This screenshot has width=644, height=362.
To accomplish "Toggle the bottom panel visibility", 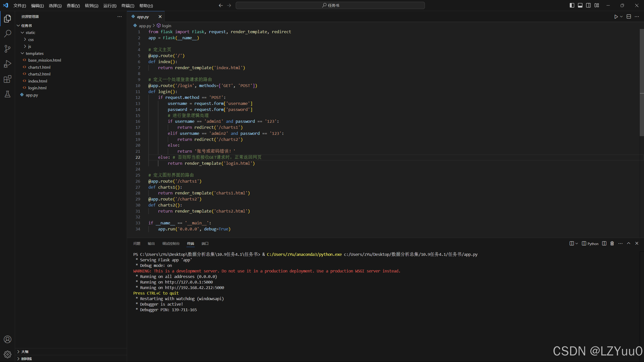I will [x=580, y=5].
